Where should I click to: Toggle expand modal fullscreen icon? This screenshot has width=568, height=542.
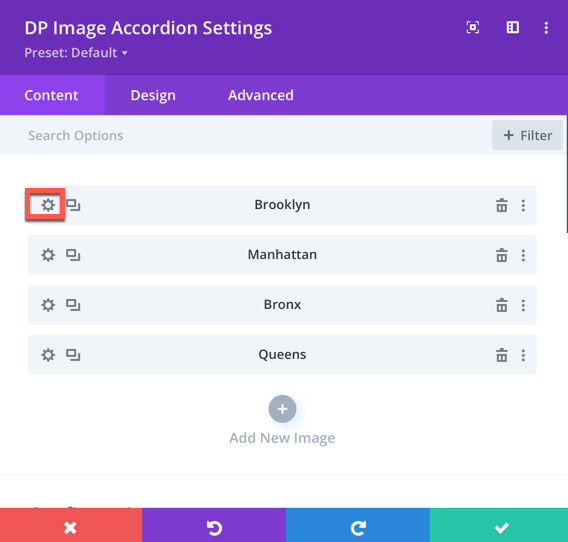(473, 28)
